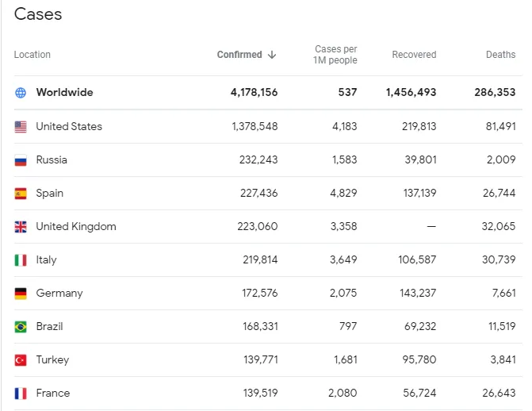Click Russia recovered value 39,801
This screenshot has height=411, width=532.
tap(421, 159)
